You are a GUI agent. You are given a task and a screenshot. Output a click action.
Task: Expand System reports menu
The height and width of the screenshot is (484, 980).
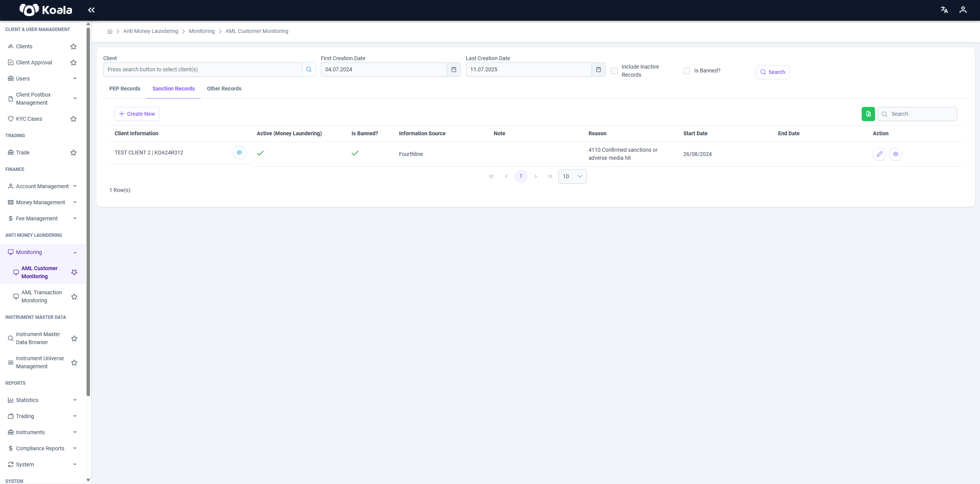pyautogui.click(x=42, y=464)
